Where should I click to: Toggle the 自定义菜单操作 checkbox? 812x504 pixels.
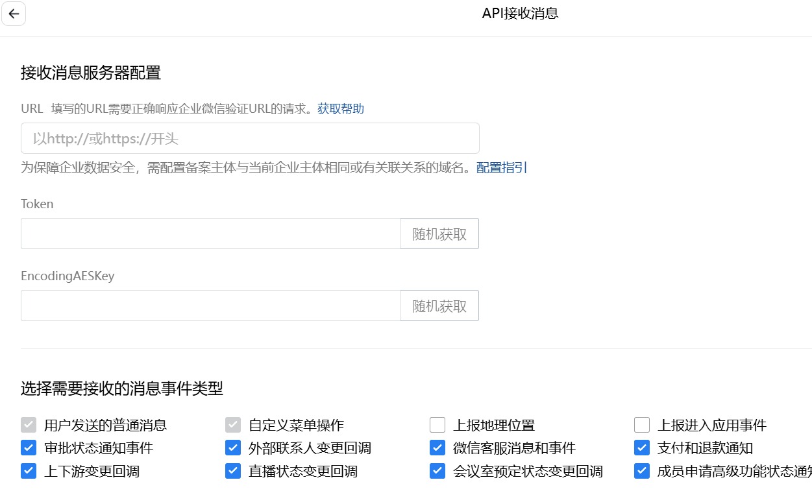click(x=233, y=426)
